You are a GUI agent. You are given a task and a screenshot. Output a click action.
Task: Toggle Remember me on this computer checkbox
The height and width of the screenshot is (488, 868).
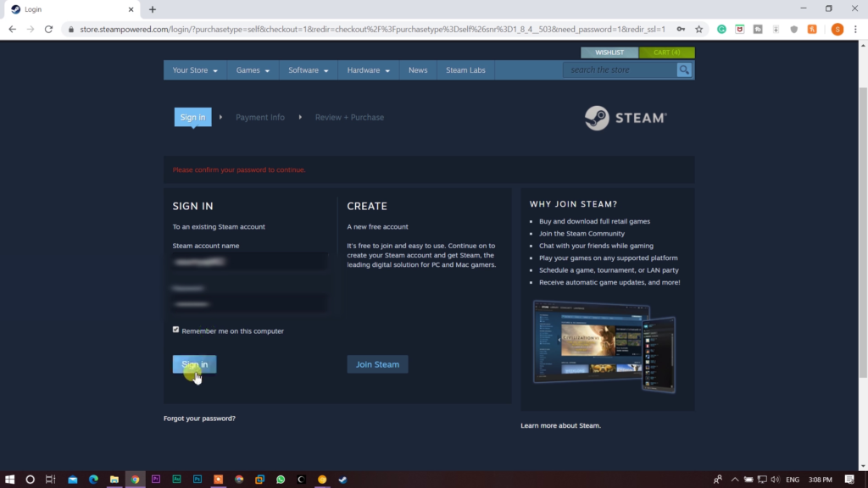176,330
